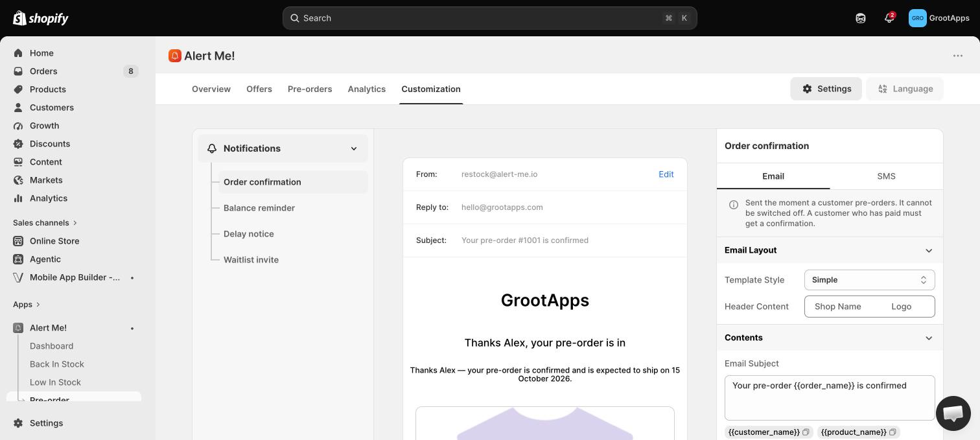The width and height of the screenshot is (980, 440).
Task: Click the Discounts icon in sidebar
Action: [x=18, y=144]
